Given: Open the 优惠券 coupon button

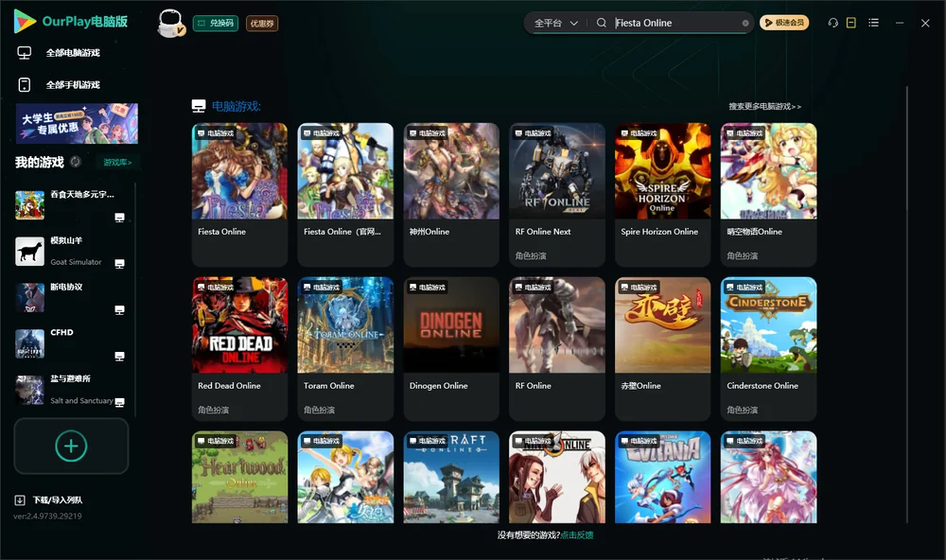Looking at the screenshot, I should pyautogui.click(x=262, y=24).
